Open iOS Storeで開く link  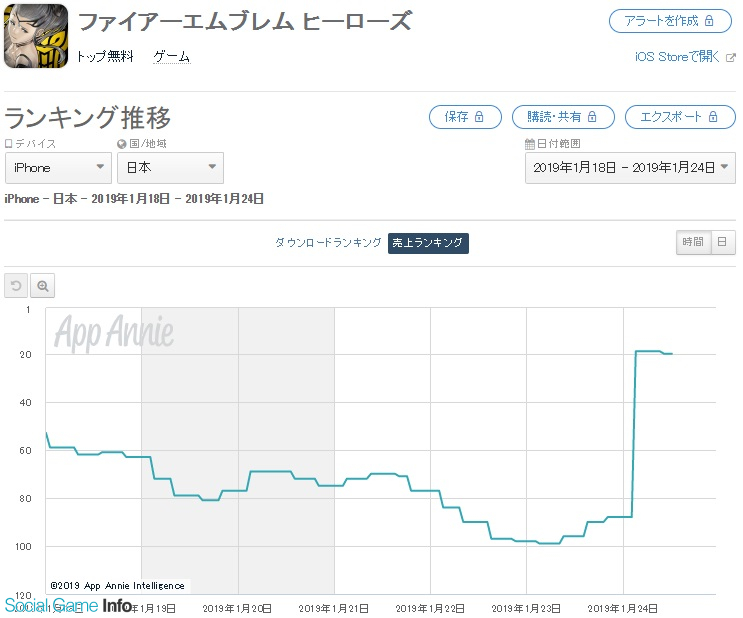(677, 57)
